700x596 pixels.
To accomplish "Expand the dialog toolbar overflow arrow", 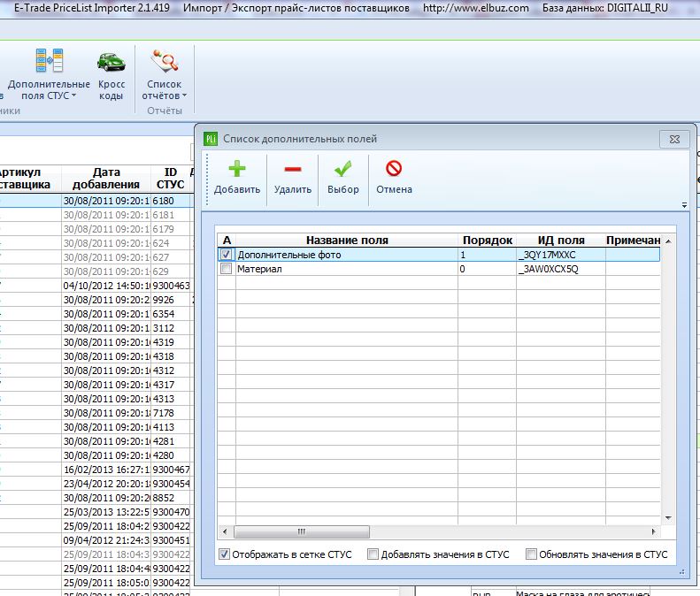I will (x=684, y=205).
